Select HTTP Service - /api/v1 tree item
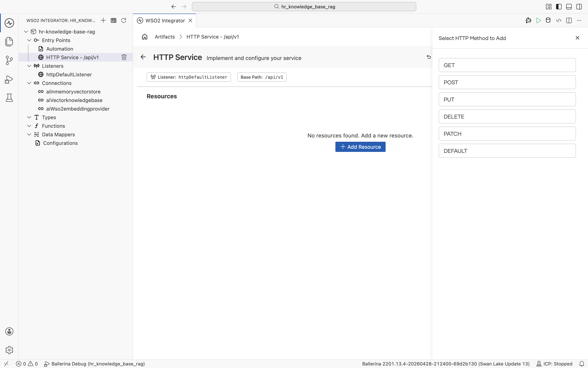The height and width of the screenshot is (368, 588). click(x=76, y=57)
